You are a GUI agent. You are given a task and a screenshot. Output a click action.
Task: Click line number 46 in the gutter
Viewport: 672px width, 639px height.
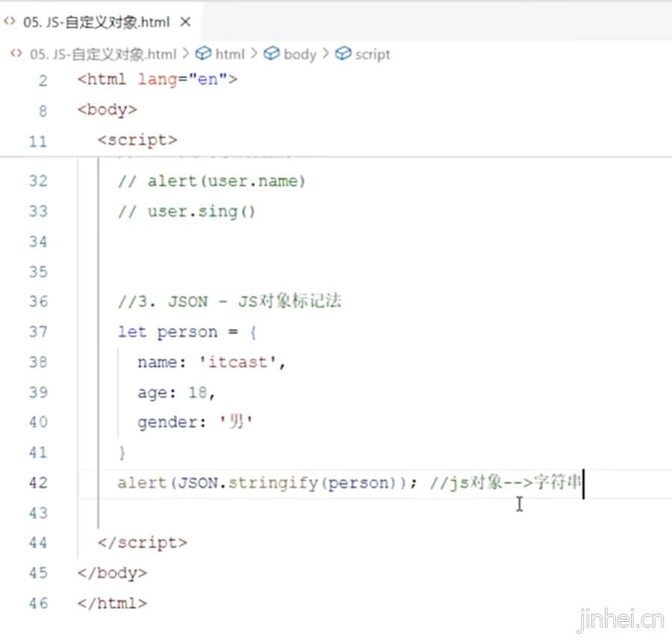[x=38, y=603]
